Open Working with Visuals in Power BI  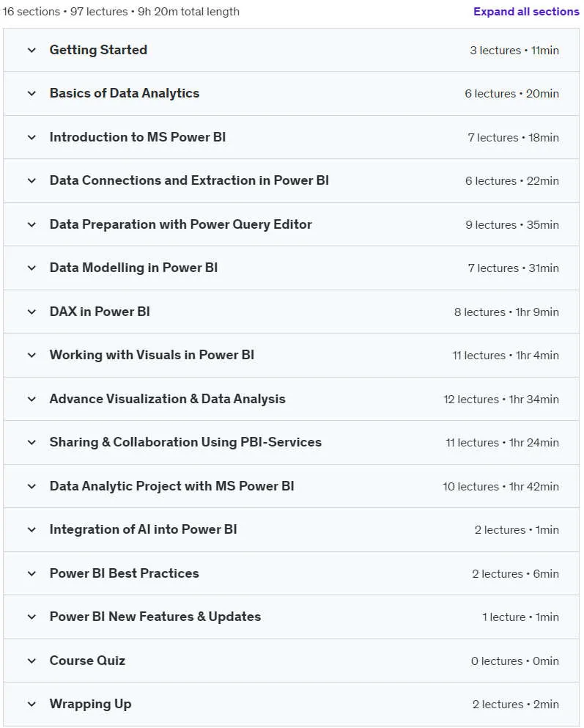(x=152, y=355)
